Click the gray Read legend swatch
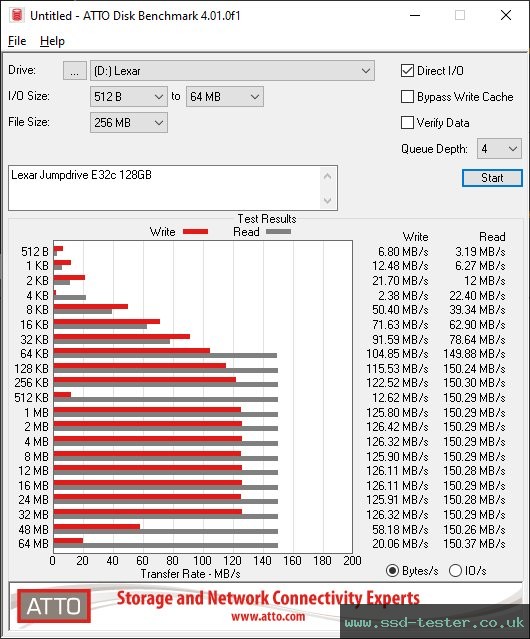Image resolution: width=530 pixels, height=639 pixels. click(x=278, y=231)
